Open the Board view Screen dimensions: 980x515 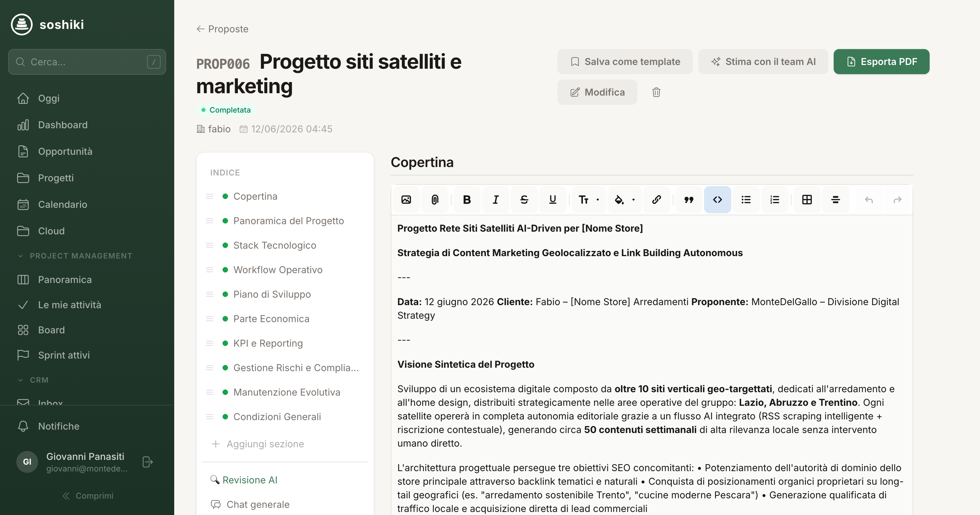(87, 330)
